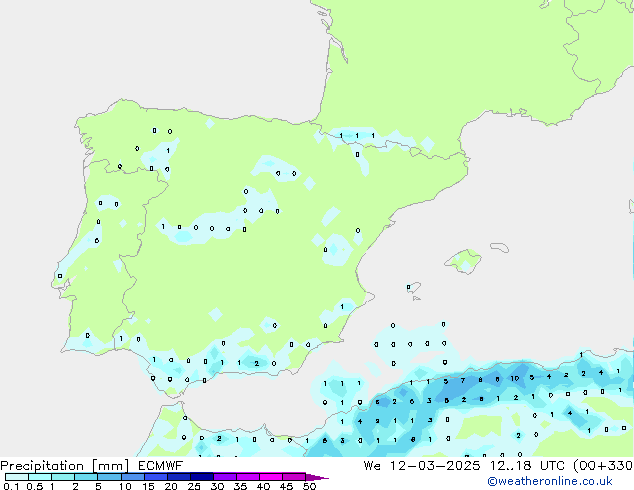Click the '10' precipitation value on the map
The width and height of the screenshot is (634, 490).
514,378
